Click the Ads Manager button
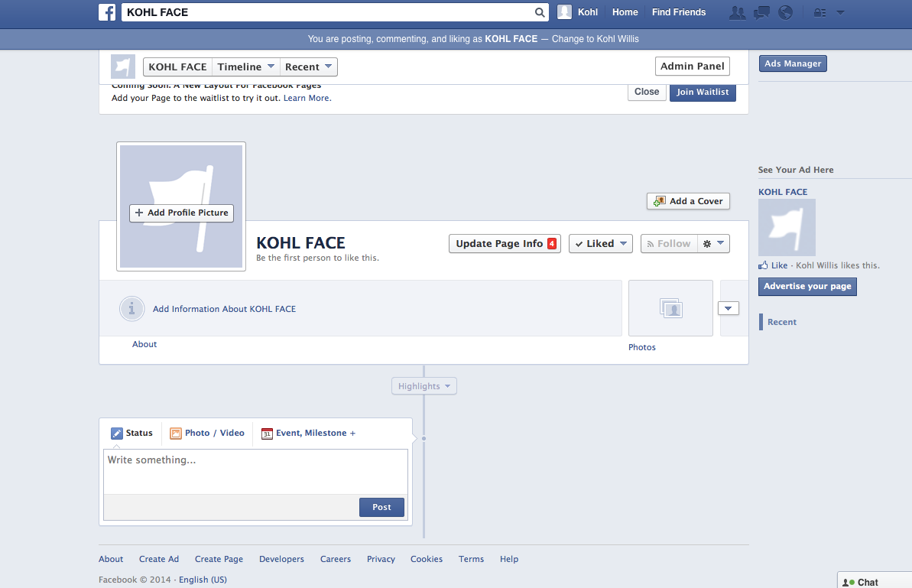The height and width of the screenshot is (588, 912). [x=793, y=63]
